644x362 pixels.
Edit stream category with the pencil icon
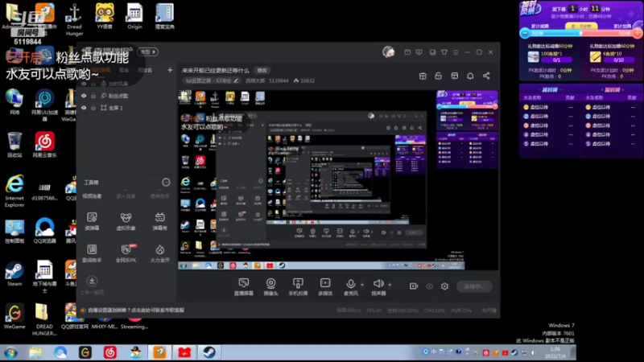tap(236, 80)
